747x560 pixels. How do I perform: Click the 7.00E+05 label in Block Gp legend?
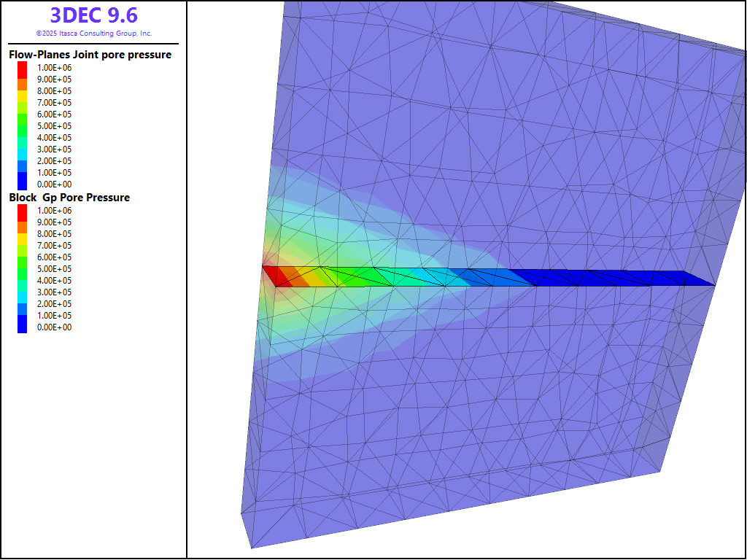click(55, 246)
